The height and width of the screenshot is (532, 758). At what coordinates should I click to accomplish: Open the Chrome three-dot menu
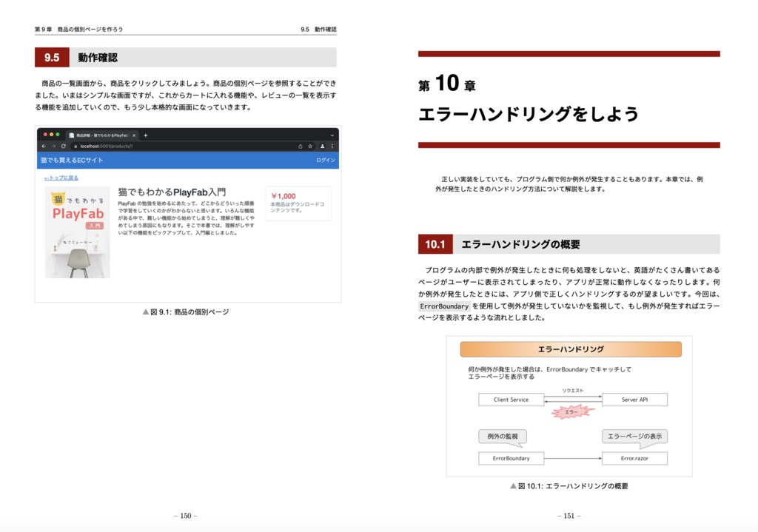tap(332, 147)
